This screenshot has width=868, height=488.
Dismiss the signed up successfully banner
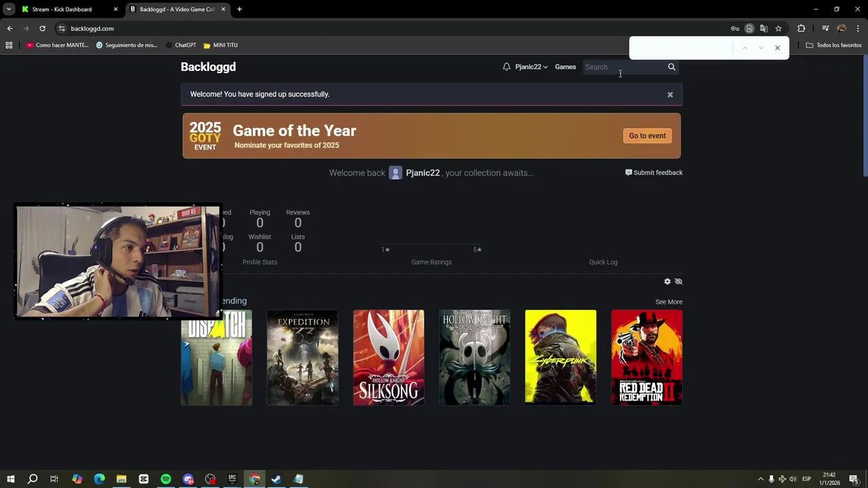670,95
